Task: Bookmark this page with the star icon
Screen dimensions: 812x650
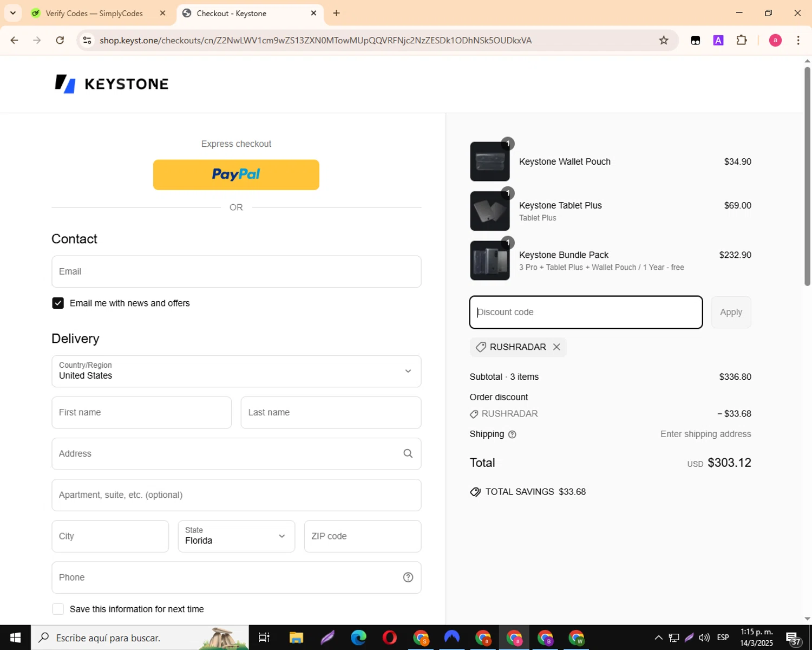Action: (664, 40)
